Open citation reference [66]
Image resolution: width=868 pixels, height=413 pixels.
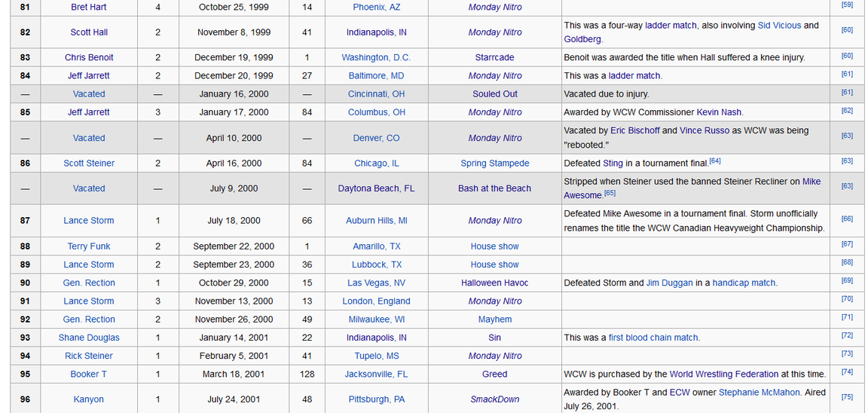[x=847, y=219]
